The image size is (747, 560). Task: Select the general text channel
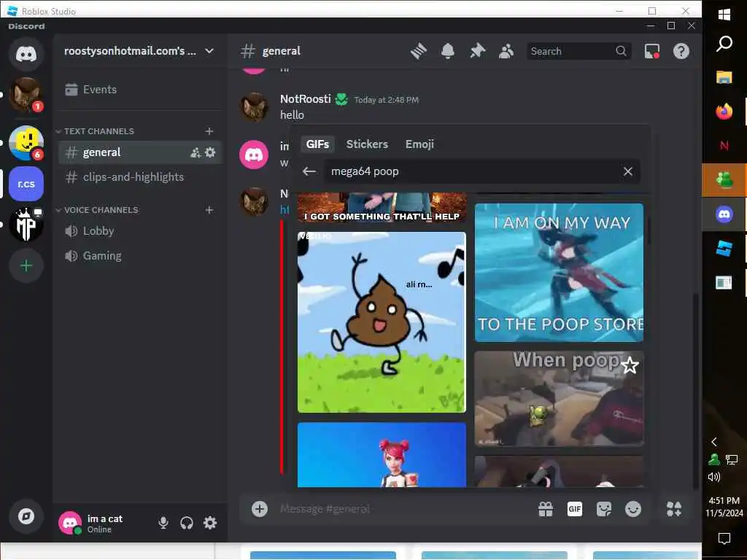click(x=139, y=152)
